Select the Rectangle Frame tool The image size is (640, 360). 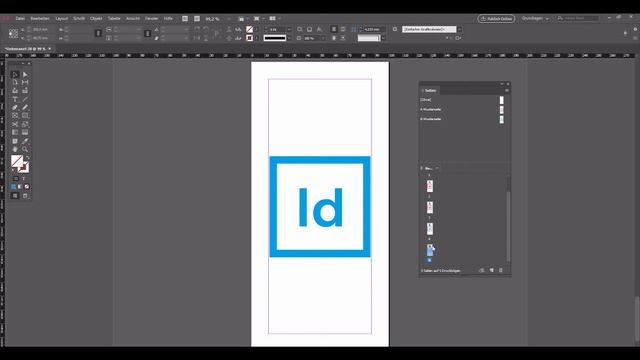(15, 116)
